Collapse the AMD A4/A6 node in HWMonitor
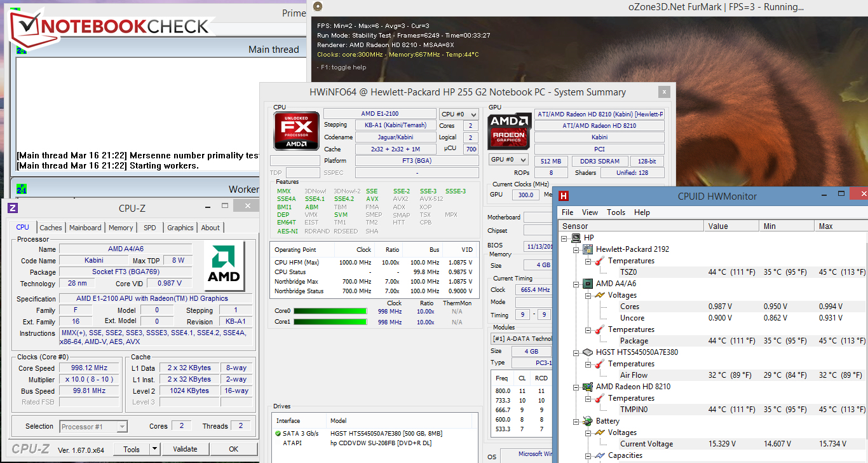Viewport: 868px width, 463px height. click(577, 284)
